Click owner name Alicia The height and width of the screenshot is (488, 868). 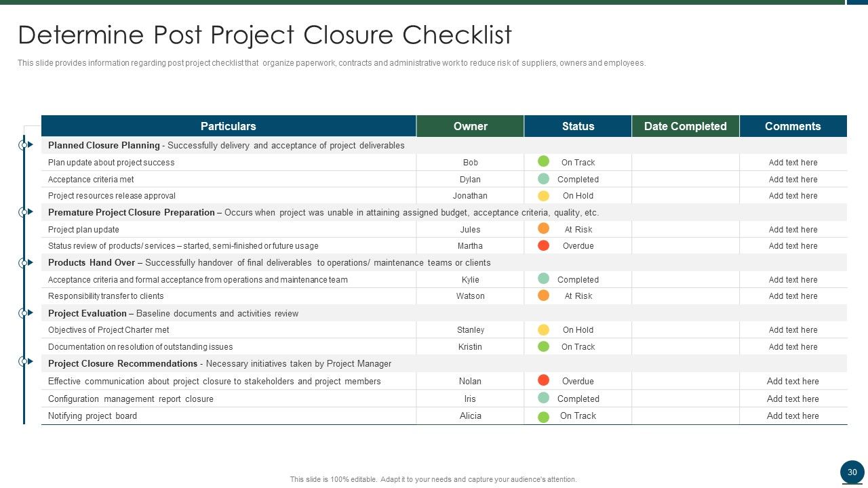[x=471, y=416]
